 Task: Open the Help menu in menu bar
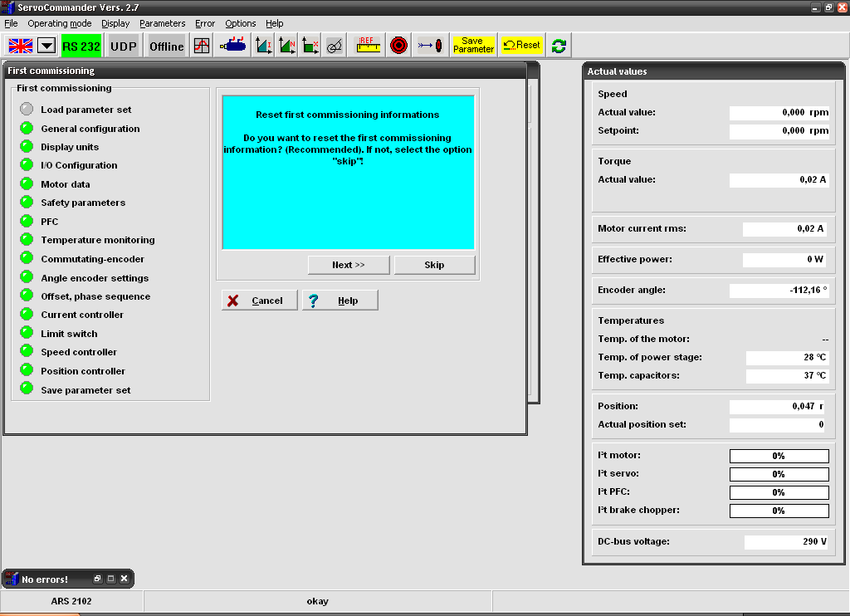(x=274, y=23)
